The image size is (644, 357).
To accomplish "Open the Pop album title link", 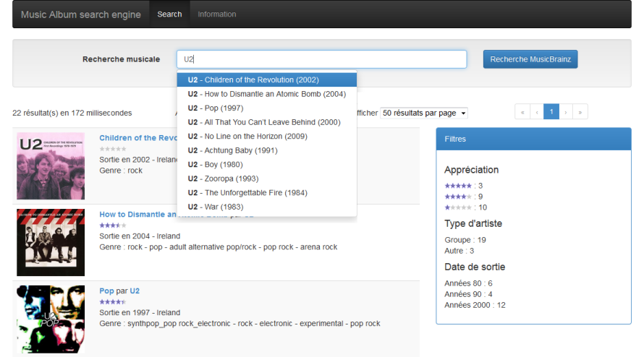I will (x=106, y=291).
